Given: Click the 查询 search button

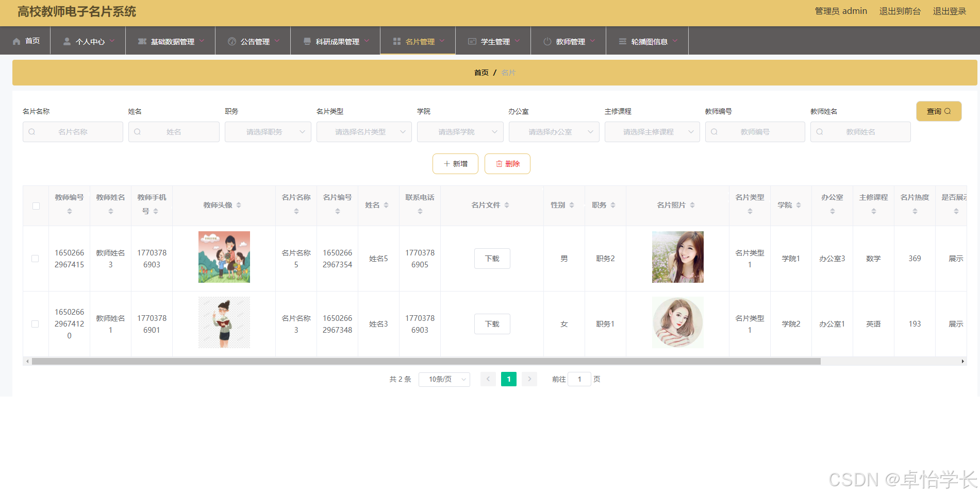Looking at the screenshot, I should click(x=939, y=111).
